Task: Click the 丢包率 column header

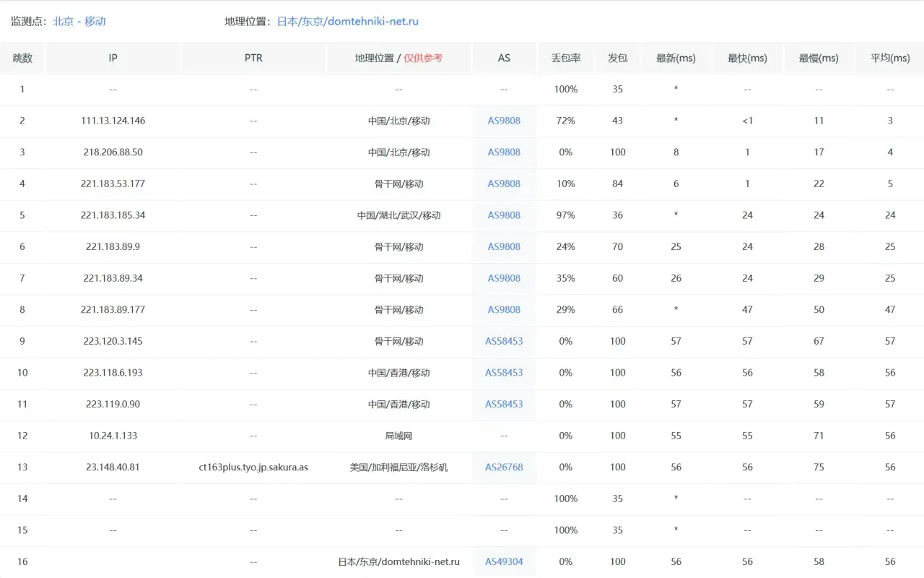Action: coord(566,58)
